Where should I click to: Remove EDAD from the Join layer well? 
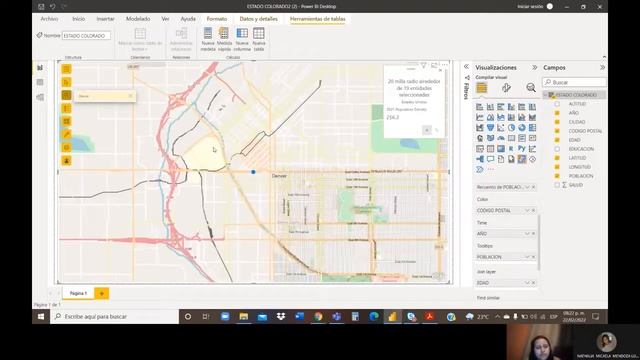tap(533, 282)
